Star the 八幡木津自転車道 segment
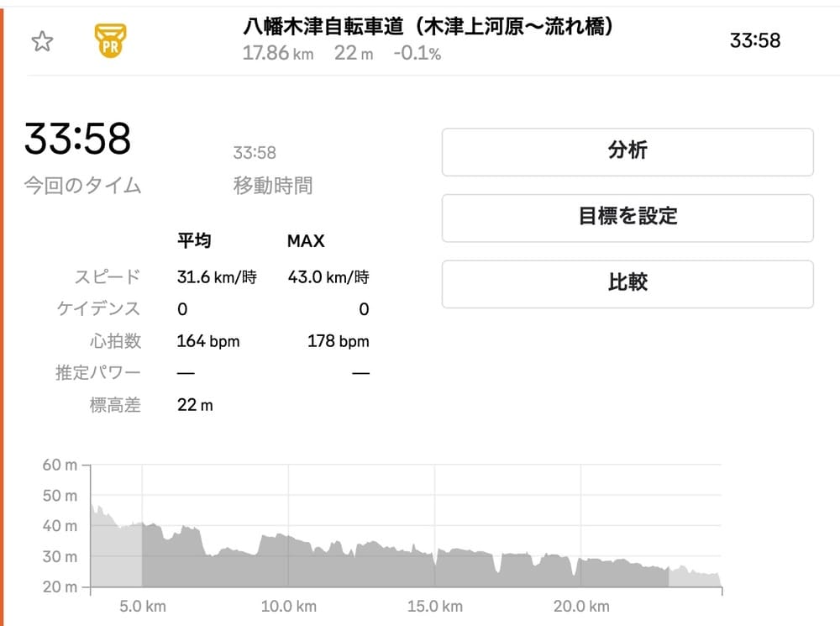 pos(42,40)
